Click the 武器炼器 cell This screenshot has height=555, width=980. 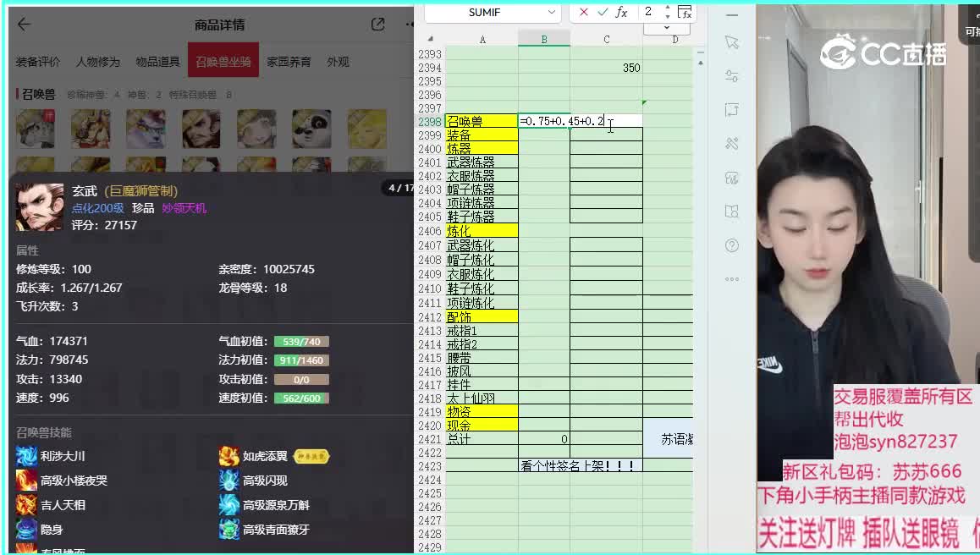[x=482, y=162]
